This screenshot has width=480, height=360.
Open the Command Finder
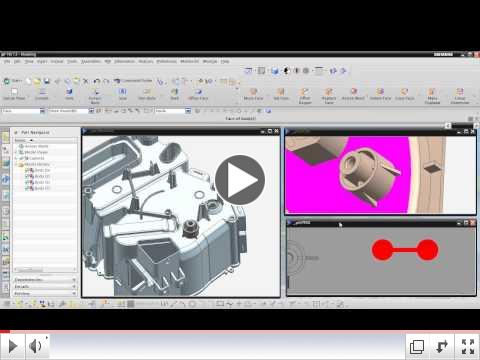point(133,81)
